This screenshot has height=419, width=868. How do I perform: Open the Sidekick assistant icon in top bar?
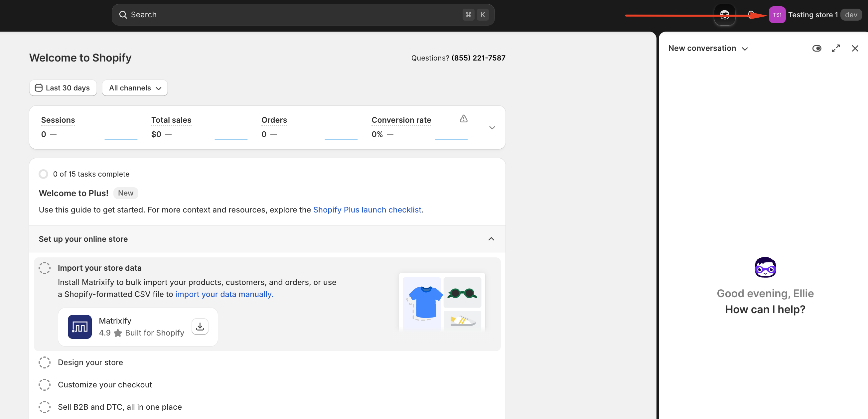click(724, 15)
